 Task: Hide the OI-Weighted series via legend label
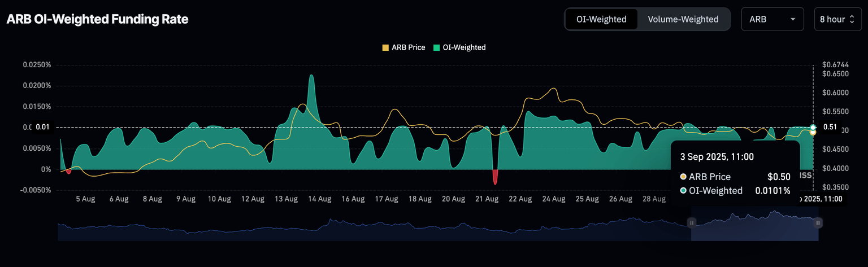click(x=464, y=47)
